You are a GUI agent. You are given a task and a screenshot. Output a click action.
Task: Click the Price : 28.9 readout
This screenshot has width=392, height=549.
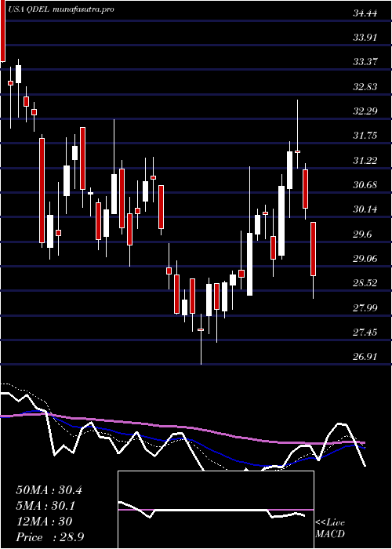click(x=50, y=537)
